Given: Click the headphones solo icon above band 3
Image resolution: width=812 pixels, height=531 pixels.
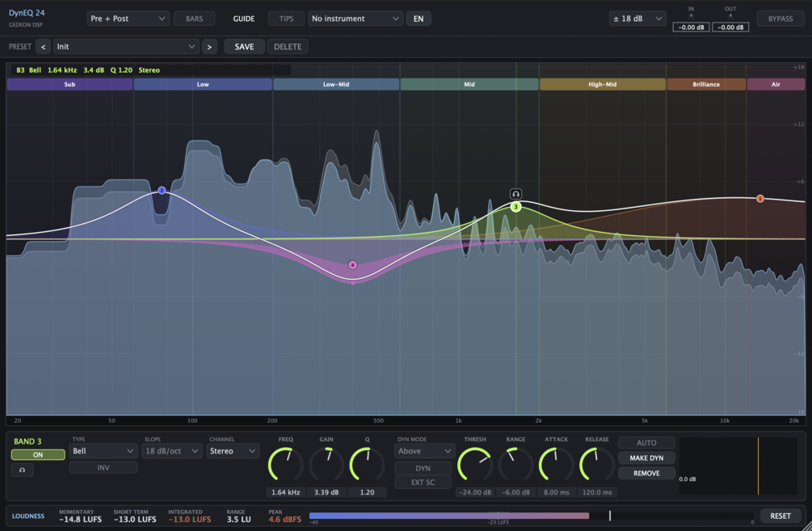Looking at the screenshot, I should 515,194.
